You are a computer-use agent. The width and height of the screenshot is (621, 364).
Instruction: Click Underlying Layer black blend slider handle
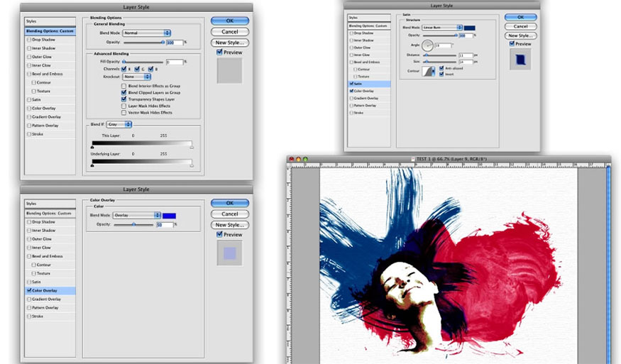point(92,166)
